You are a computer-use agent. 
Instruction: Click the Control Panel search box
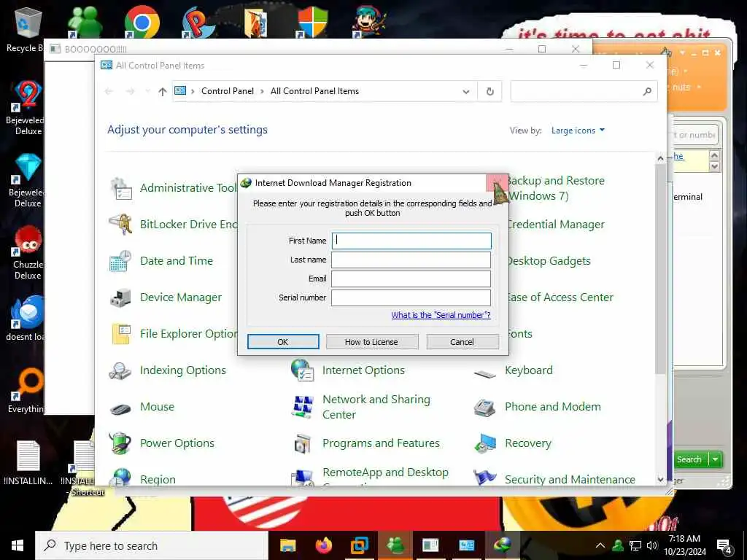[584, 91]
